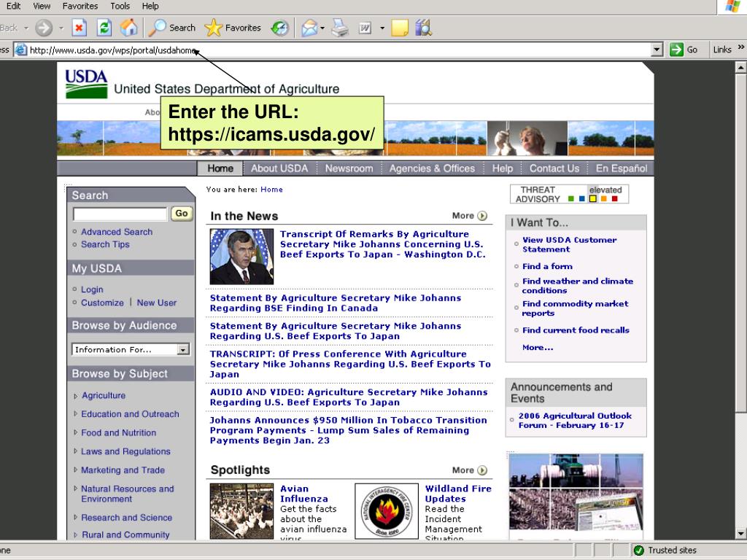This screenshot has width=747, height=560.
Task: Open the Tools menu
Action: [120, 6]
